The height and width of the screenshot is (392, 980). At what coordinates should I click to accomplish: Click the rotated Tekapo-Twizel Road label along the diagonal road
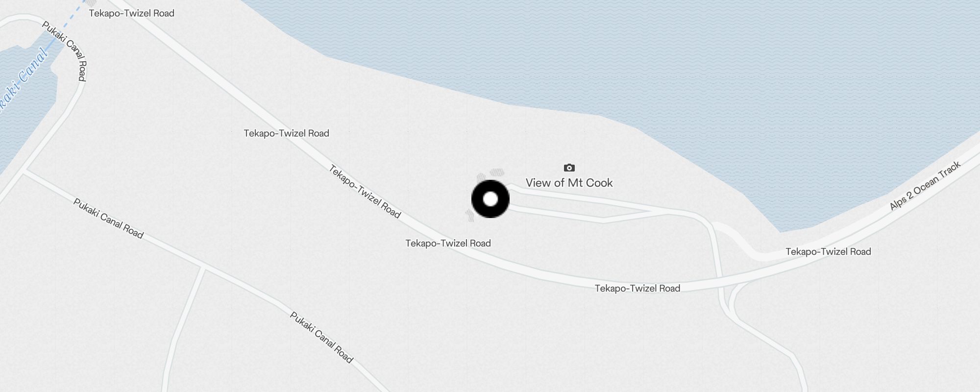365,191
